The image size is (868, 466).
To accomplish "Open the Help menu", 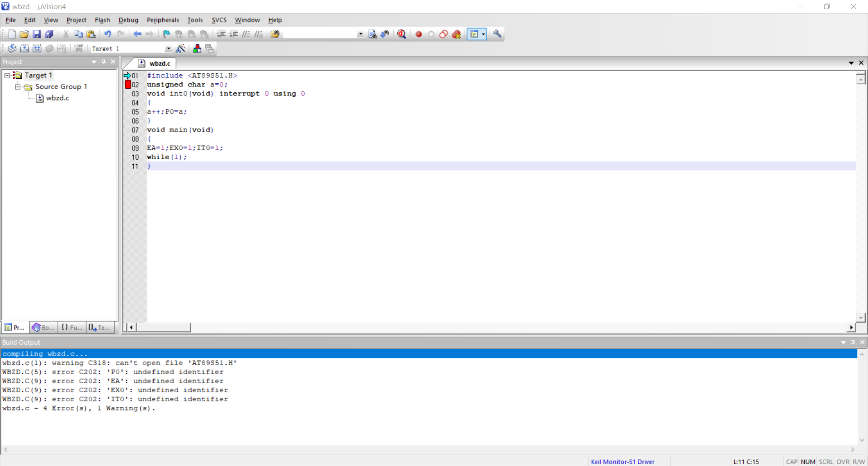I will 275,20.
